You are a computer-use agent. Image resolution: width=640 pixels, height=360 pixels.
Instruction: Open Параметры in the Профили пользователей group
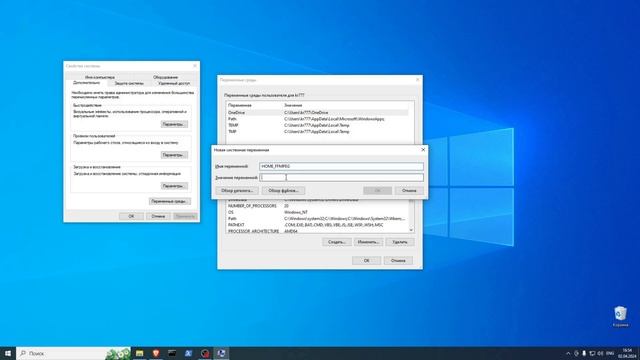point(174,155)
